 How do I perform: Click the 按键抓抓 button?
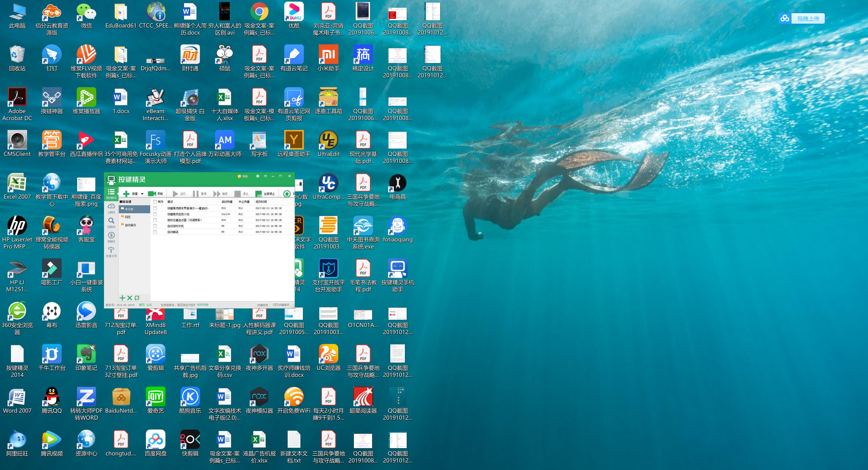[263, 305]
